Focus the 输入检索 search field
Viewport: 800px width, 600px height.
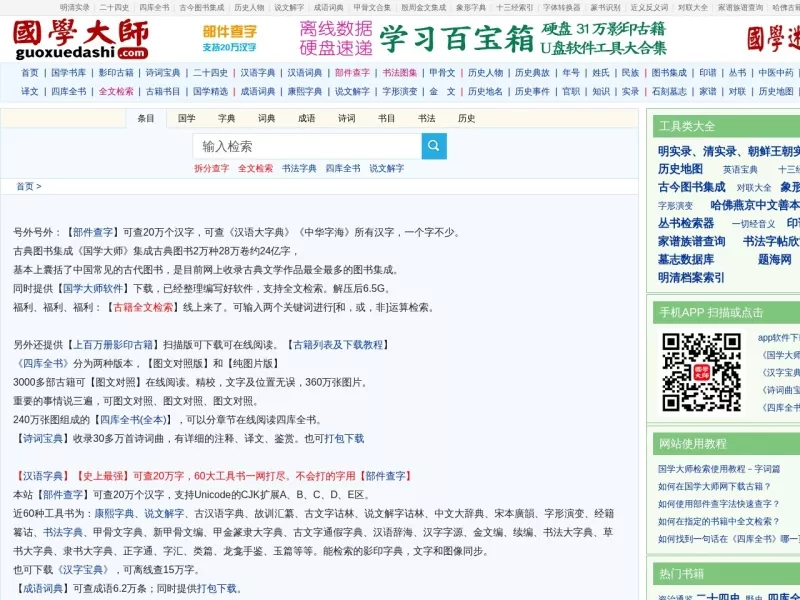pyautogui.click(x=307, y=146)
